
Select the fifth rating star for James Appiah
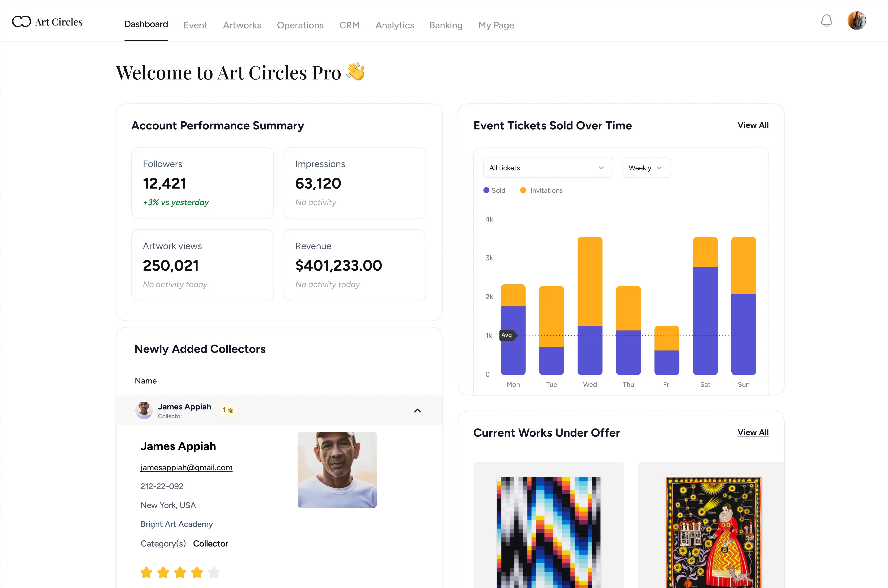coord(214,573)
